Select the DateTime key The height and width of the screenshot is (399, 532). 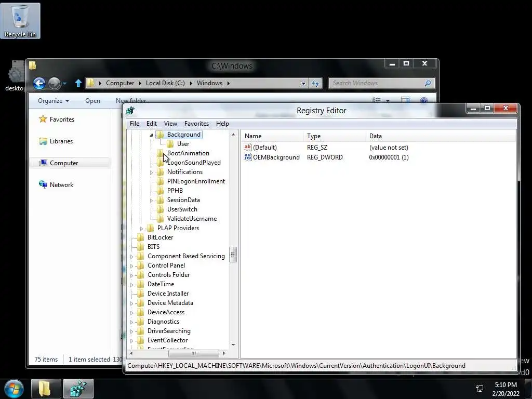161,284
